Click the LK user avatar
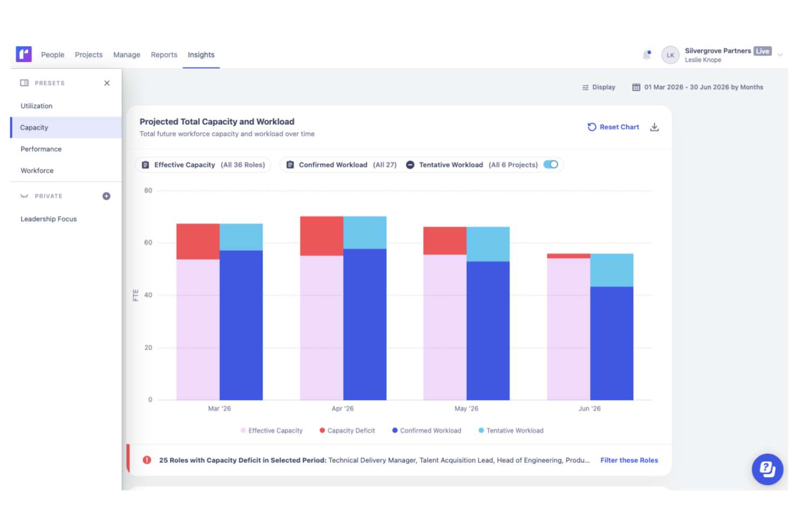 [670, 55]
